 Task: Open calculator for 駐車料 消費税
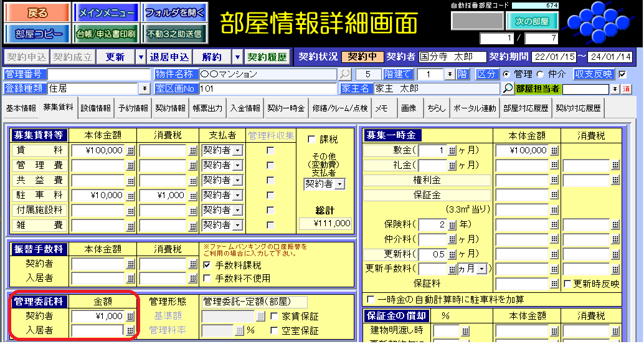click(193, 195)
